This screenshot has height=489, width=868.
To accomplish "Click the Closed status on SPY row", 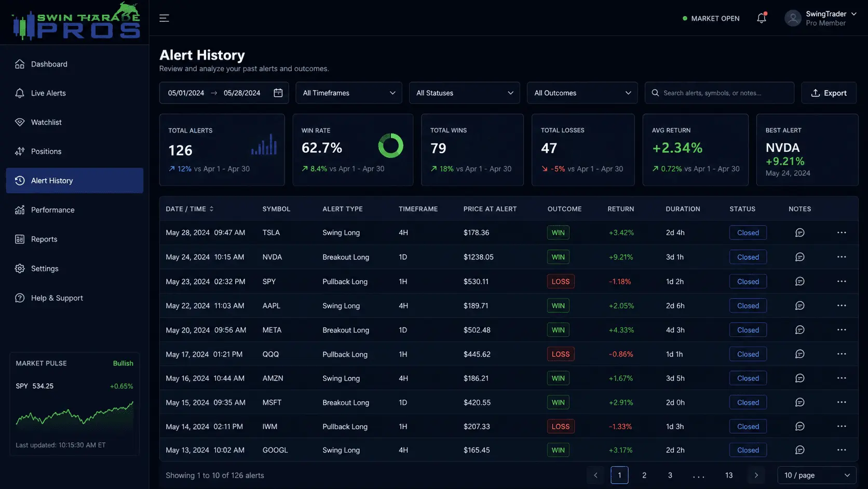I will tap(748, 282).
